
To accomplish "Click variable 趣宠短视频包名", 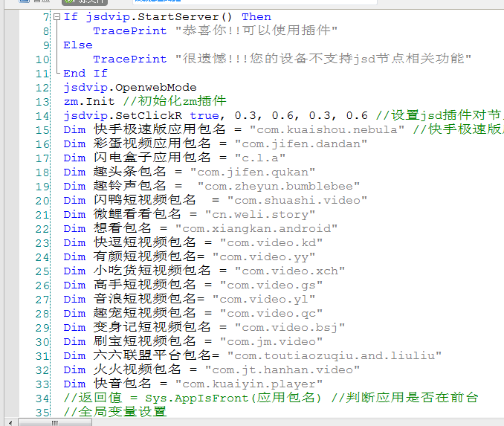I will coord(145,314).
